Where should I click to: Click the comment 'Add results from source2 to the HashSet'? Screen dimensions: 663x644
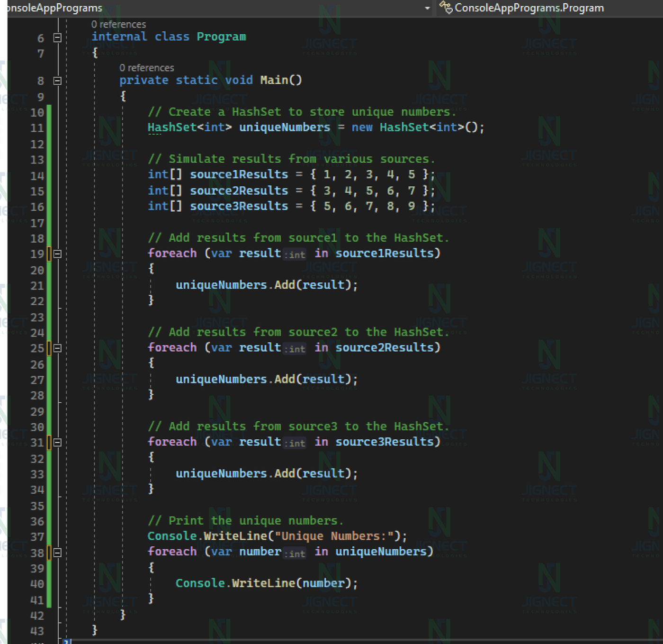pyautogui.click(x=298, y=332)
